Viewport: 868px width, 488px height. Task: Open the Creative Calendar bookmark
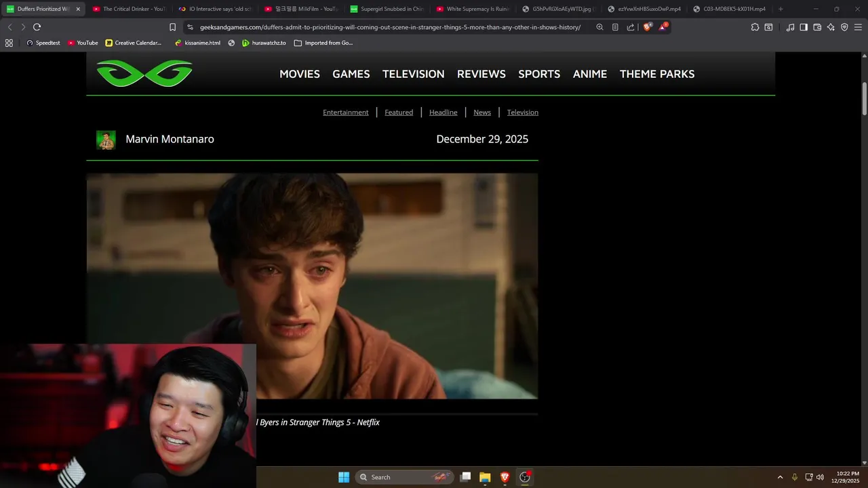point(134,43)
